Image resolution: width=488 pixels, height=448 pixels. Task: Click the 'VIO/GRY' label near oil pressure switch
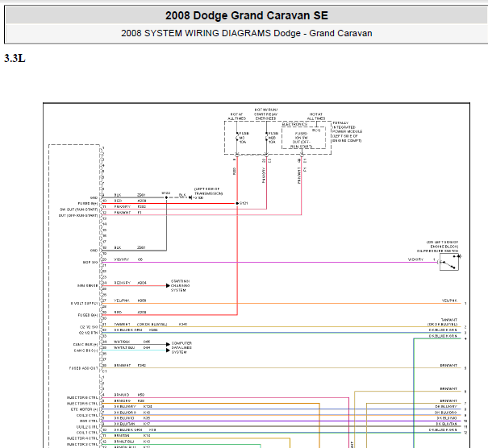415,259
